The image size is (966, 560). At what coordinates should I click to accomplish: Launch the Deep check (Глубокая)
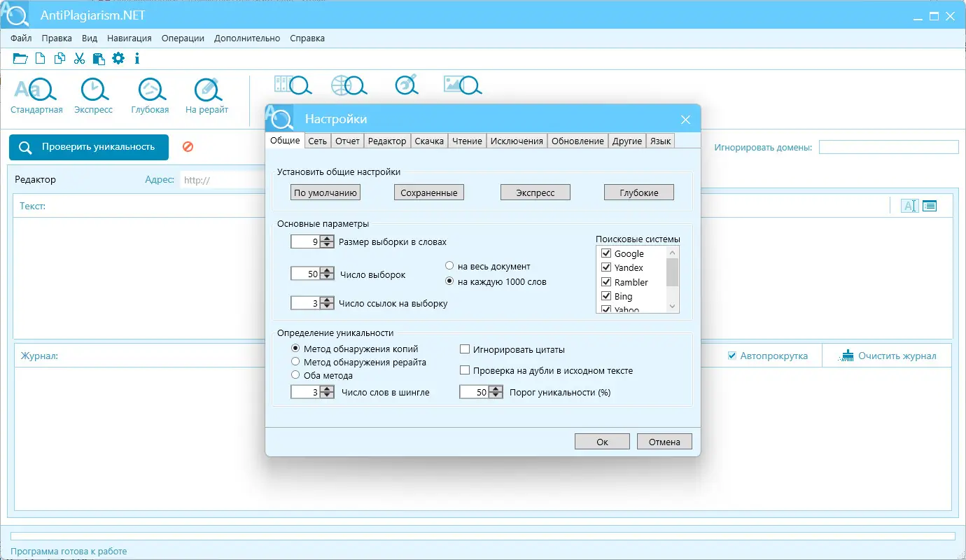click(150, 96)
